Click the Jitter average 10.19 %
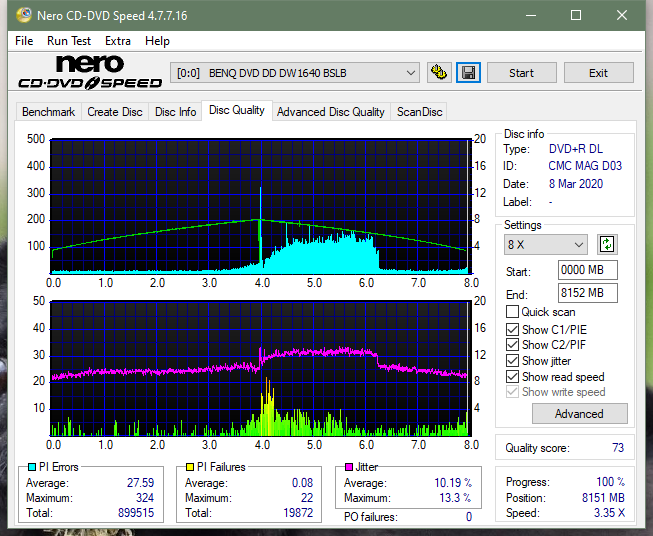Viewport: 653px width, 536px height. pyautogui.click(x=453, y=483)
